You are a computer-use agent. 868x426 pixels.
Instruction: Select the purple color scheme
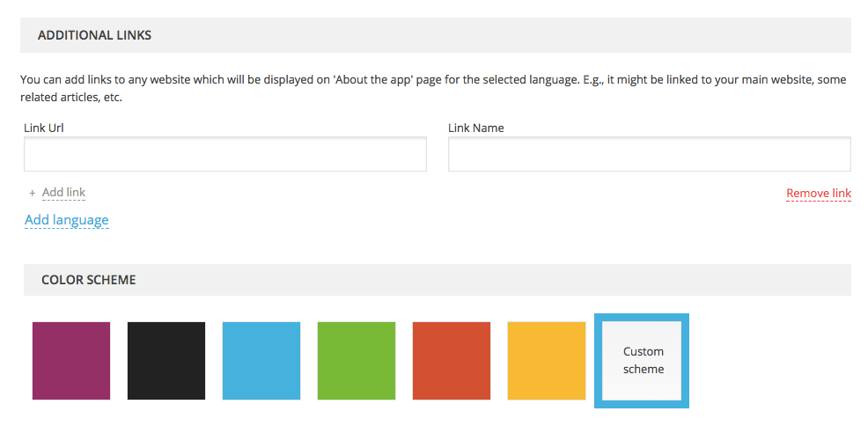71,361
